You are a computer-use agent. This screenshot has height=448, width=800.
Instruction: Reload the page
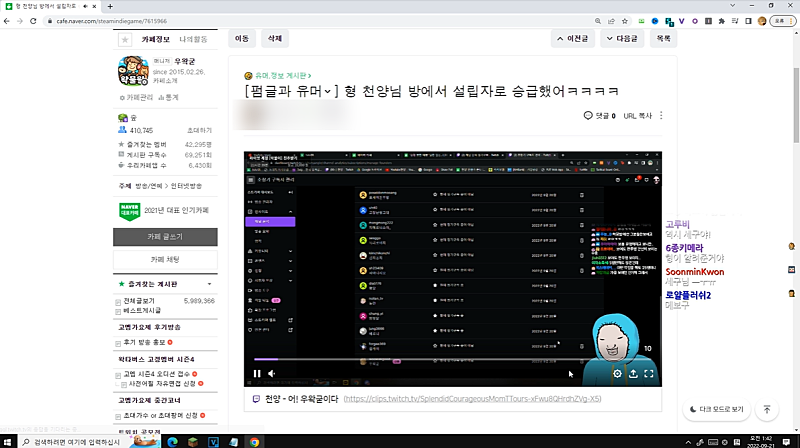[x=33, y=21]
